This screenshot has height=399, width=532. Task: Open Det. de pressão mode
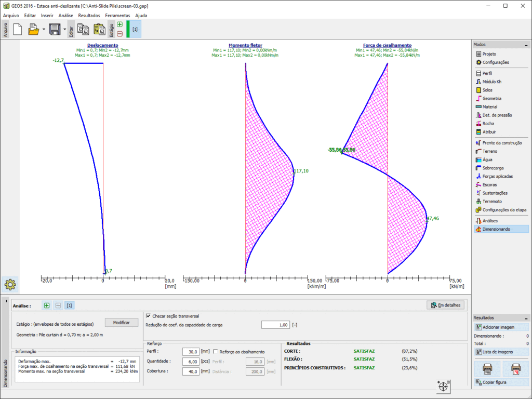tap(501, 115)
